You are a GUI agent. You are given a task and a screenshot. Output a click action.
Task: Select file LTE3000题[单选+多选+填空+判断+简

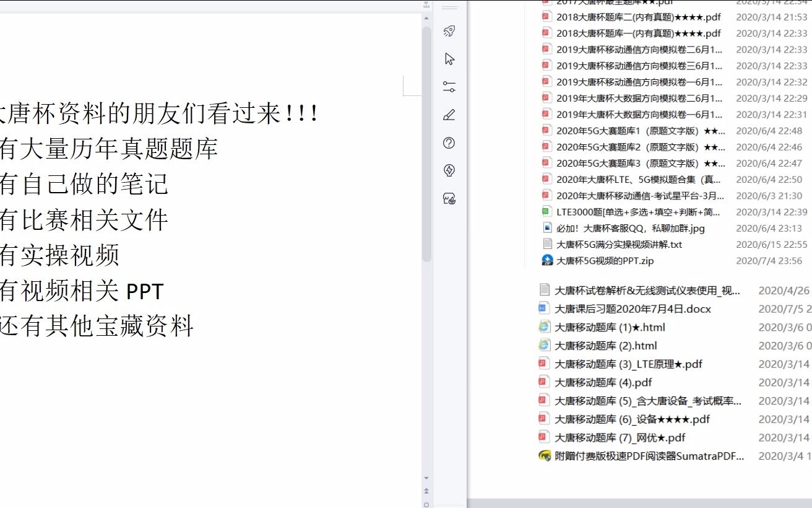(639, 212)
